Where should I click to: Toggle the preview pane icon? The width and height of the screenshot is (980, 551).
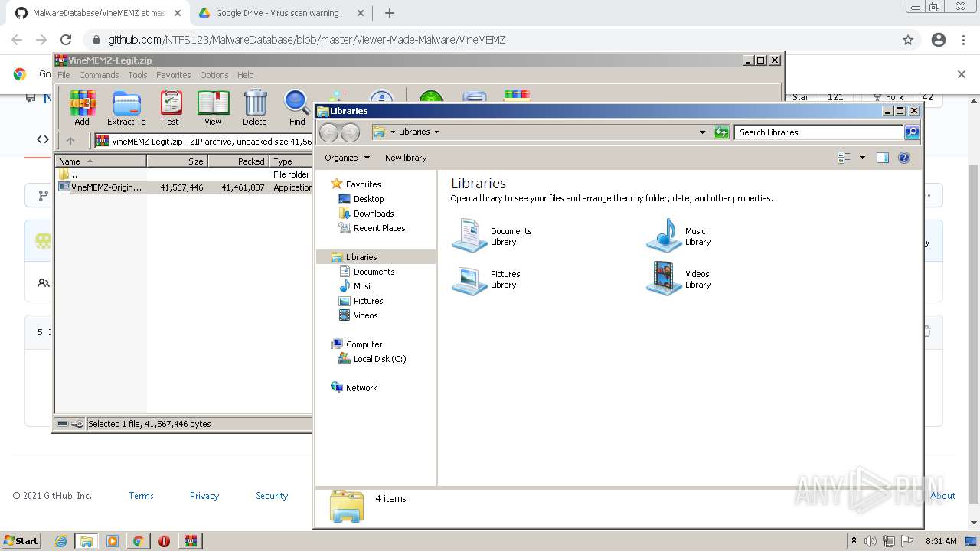882,158
